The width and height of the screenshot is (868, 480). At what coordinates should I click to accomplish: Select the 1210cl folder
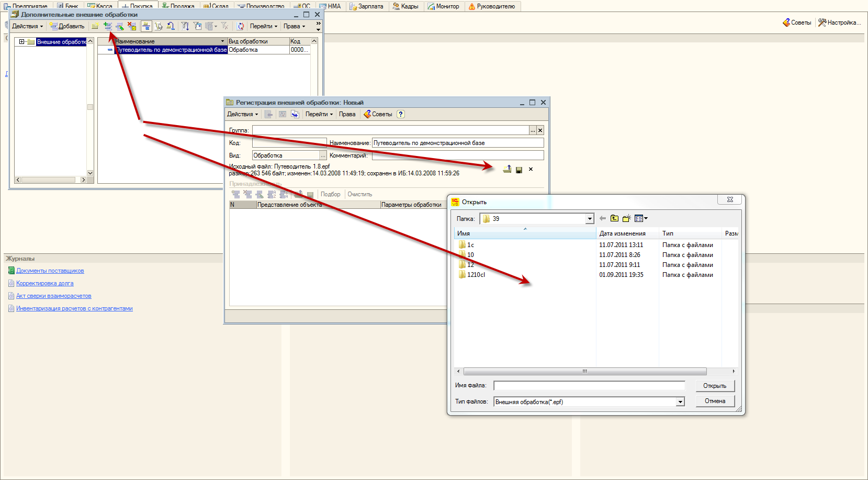476,275
